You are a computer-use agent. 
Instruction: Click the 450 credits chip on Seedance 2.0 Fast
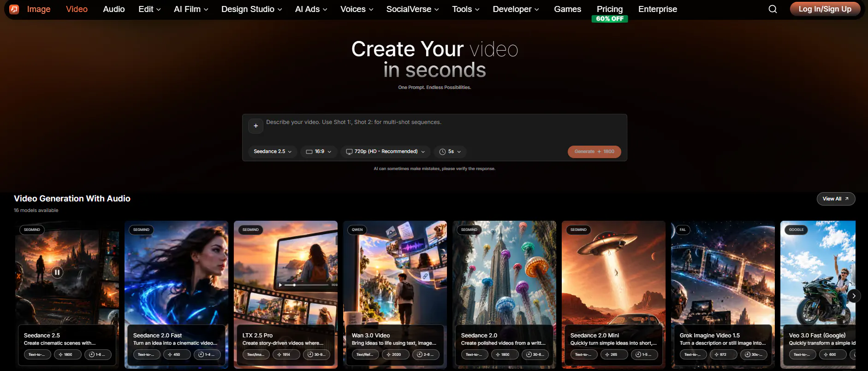(x=177, y=354)
